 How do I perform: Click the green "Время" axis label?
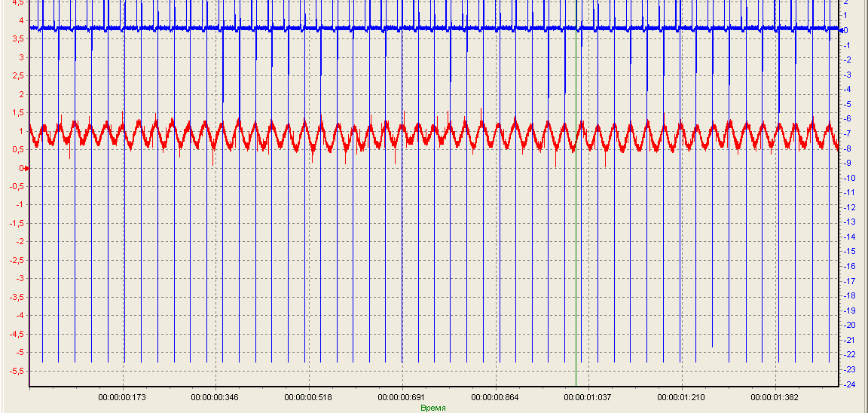(x=433, y=408)
